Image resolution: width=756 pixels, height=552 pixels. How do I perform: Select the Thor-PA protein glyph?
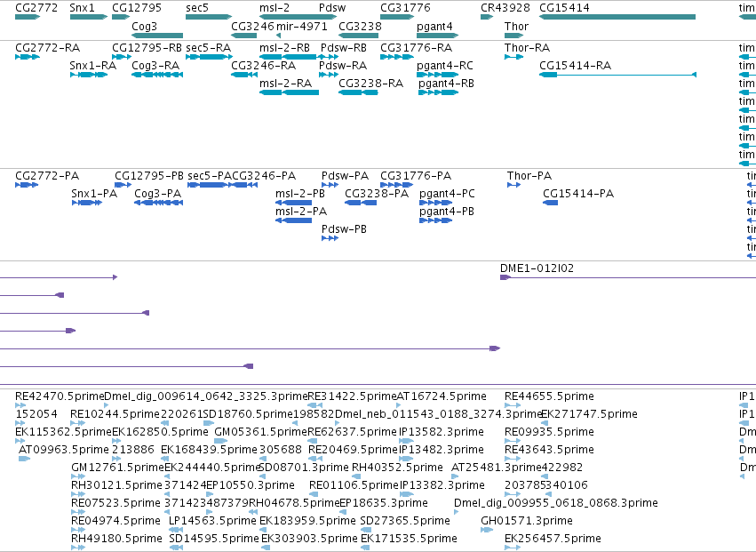[x=514, y=185]
